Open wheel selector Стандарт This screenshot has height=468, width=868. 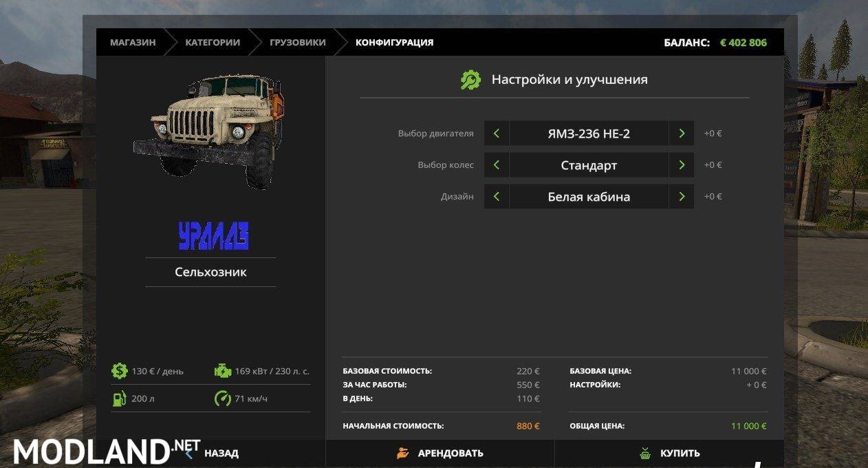point(589,165)
